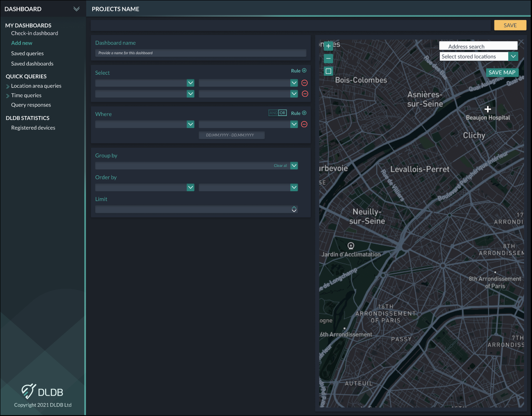Click the Jardin d'Acclimatation map marker
The width and height of the screenshot is (532, 416).
(351, 246)
